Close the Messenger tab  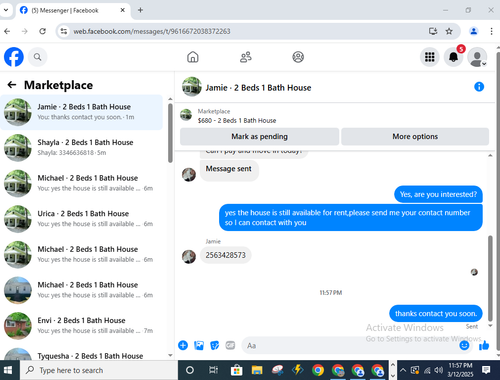[122, 10]
